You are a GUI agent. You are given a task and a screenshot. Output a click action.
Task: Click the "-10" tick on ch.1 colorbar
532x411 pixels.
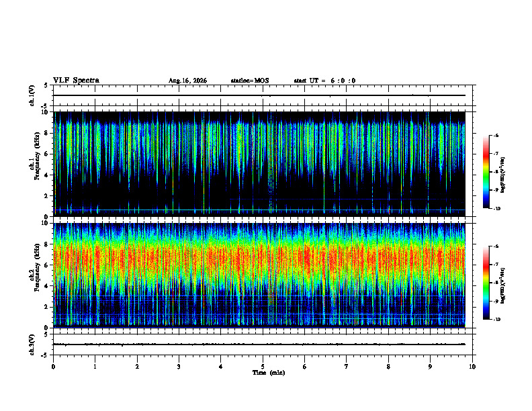pos(496,209)
